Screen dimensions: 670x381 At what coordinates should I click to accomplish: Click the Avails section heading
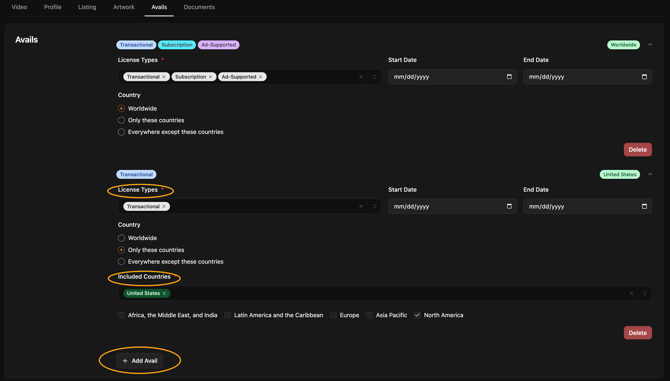26,40
